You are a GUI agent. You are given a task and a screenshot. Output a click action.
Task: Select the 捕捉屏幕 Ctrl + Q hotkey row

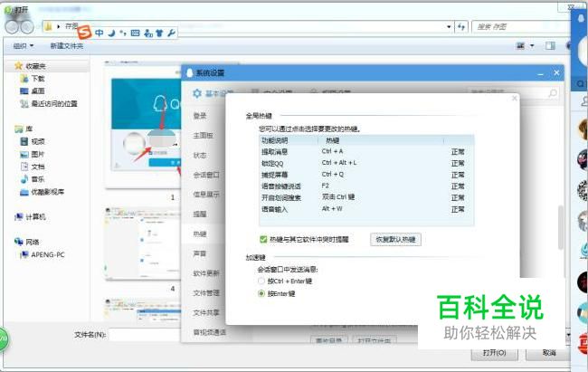(366, 175)
